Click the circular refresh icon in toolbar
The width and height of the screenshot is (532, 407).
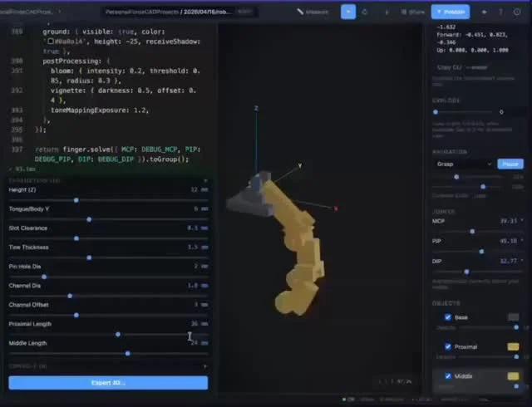pyautogui.click(x=364, y=12)
